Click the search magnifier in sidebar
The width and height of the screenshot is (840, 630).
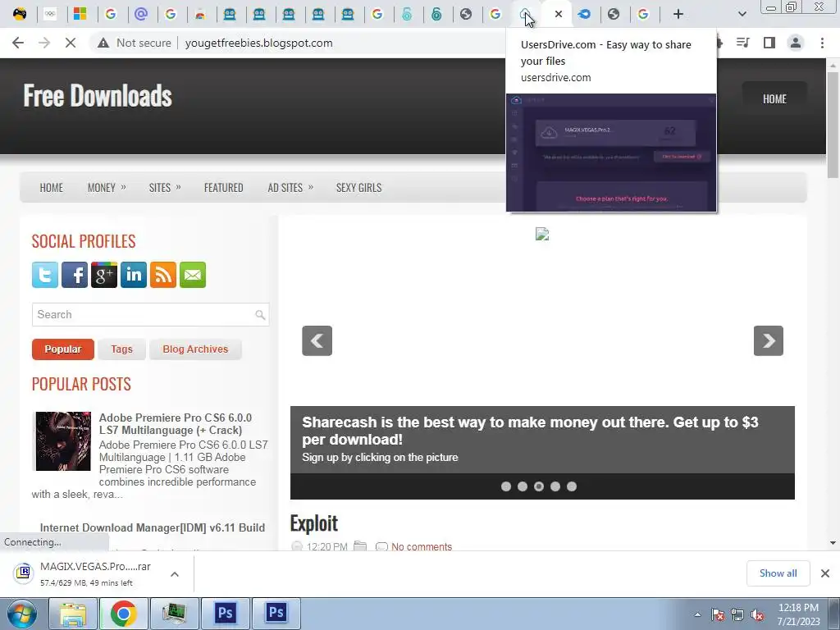coord(260,314)
